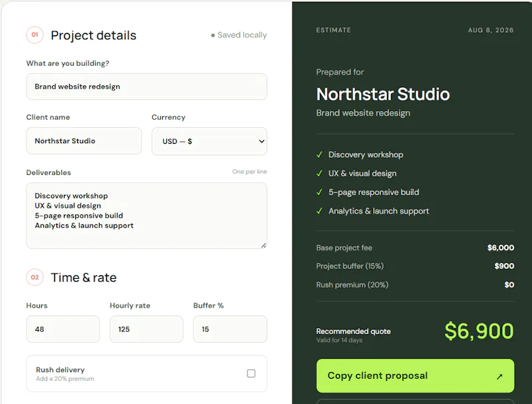Click the checkmark next to UX & visual design
Image resolution: width=532 pixels, height=404 pixels.
click(x=319, y=173)
